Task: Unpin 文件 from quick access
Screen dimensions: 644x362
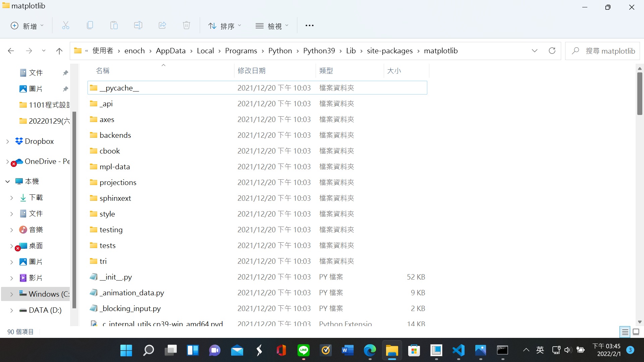Action: [x=65, y=72]
